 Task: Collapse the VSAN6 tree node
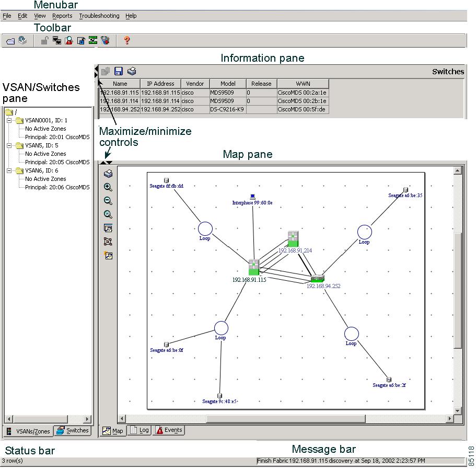point(9,170)
